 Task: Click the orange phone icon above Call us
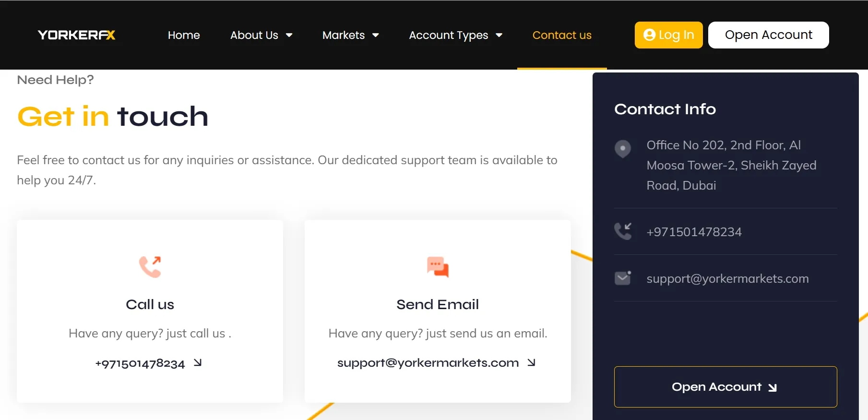click(x=150, y=267)
